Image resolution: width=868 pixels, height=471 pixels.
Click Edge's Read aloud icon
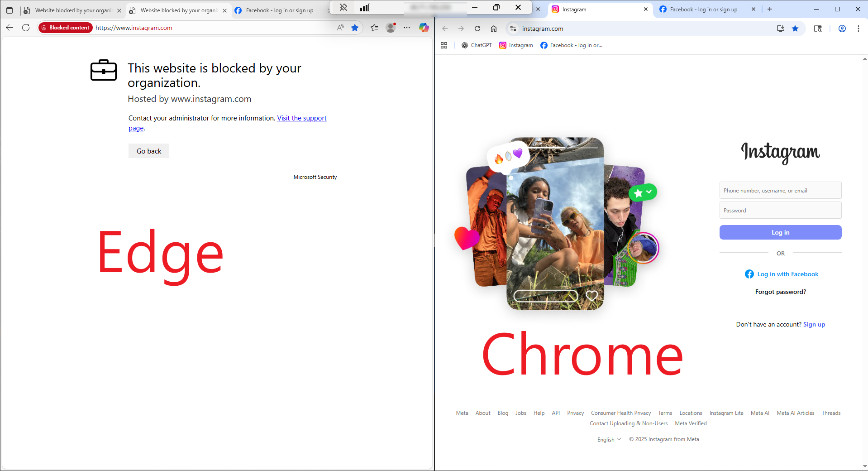340,28
